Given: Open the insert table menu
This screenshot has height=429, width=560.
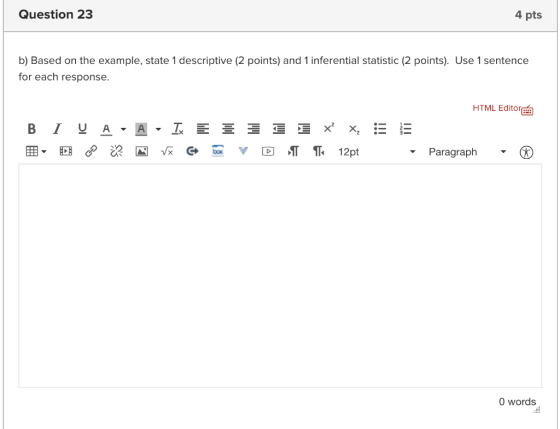Looking at the screenshot, I should (36, 151).
